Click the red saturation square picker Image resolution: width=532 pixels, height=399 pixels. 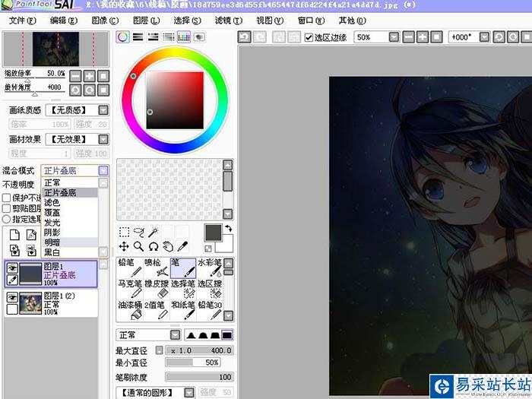(x=175, y=100)
